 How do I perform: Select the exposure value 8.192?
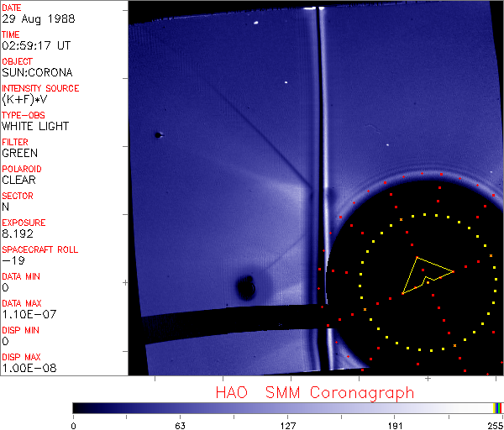tap(18, 233)
